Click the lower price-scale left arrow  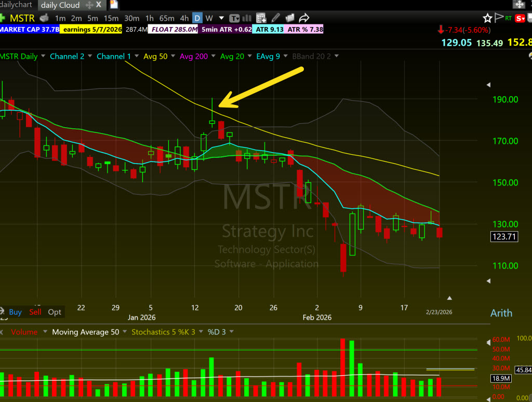[488, 281]
